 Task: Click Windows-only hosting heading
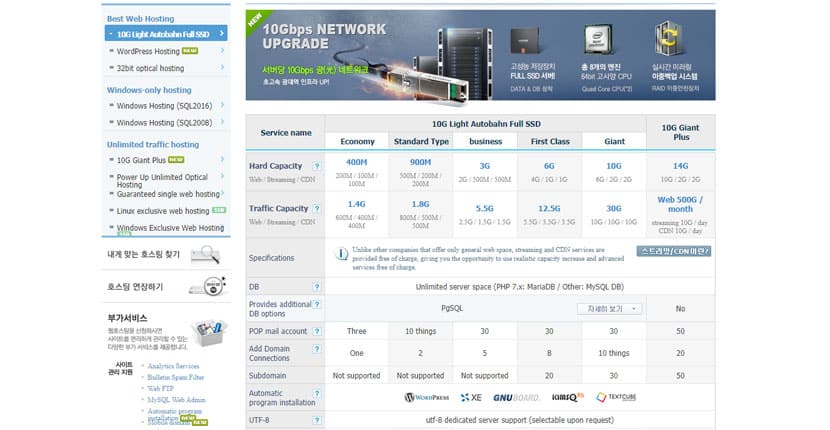coord(149,90)
